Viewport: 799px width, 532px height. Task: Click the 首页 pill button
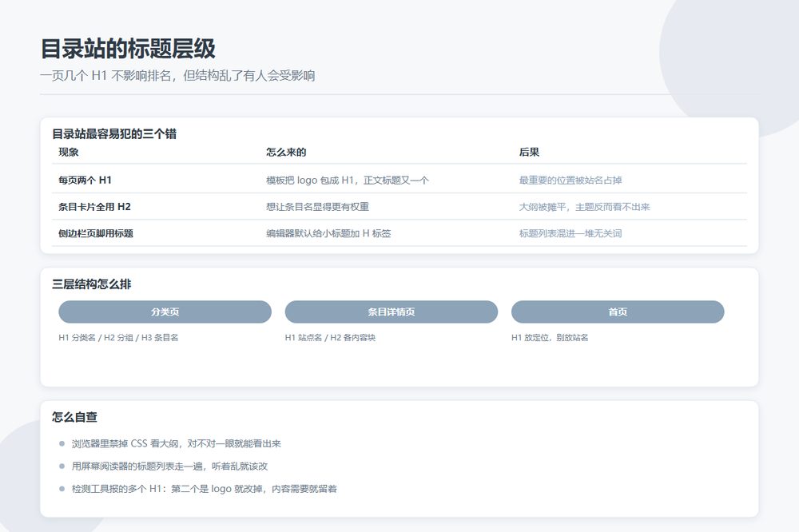(x=618, y=312)
